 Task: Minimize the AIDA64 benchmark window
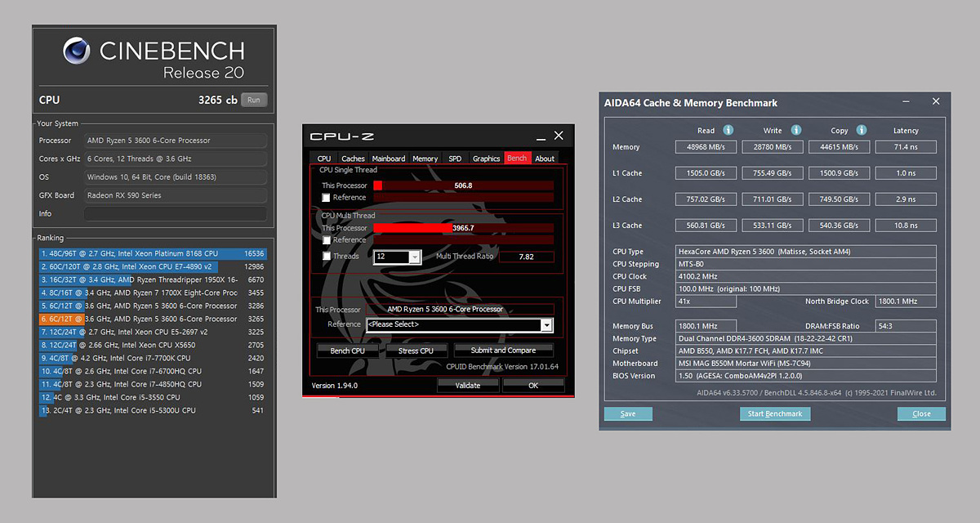tap(906, 101)
